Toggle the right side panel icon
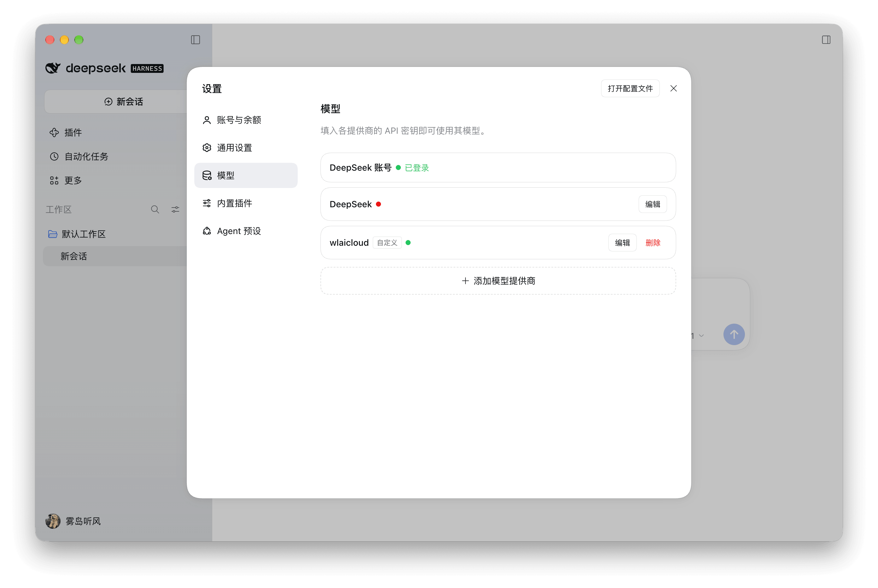Viewport: 878px width, 588px height. click(x=826, y=40)
